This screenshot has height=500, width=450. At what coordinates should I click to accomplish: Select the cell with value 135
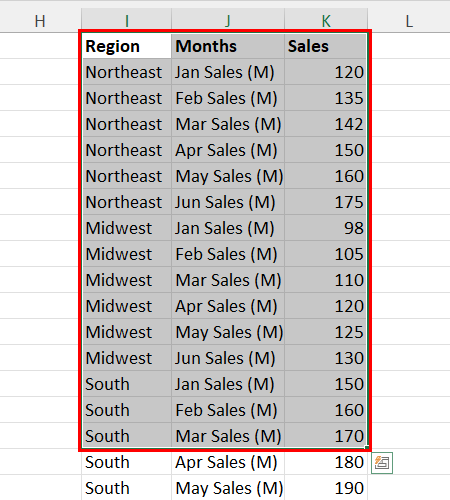click(326, 98)
